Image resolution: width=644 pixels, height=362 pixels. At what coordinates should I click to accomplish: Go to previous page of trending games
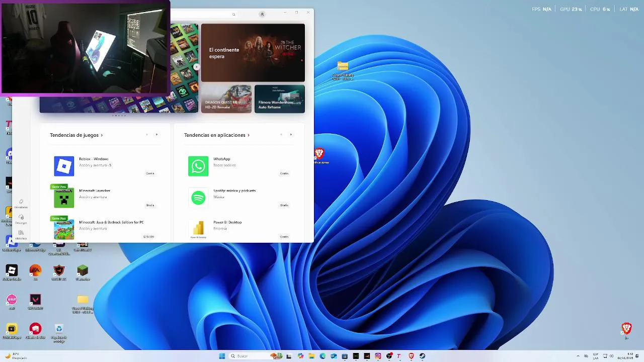click(147, 134)
